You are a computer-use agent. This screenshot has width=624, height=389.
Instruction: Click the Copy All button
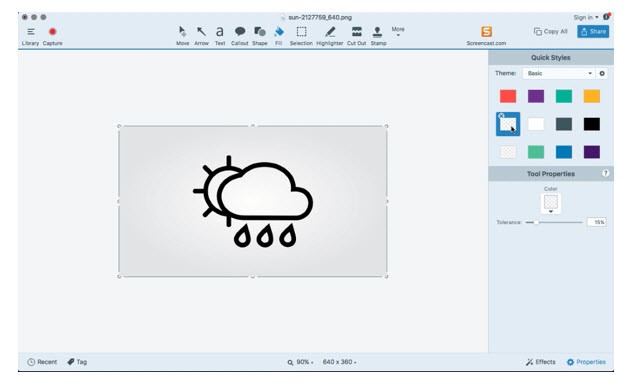(550, 31)
